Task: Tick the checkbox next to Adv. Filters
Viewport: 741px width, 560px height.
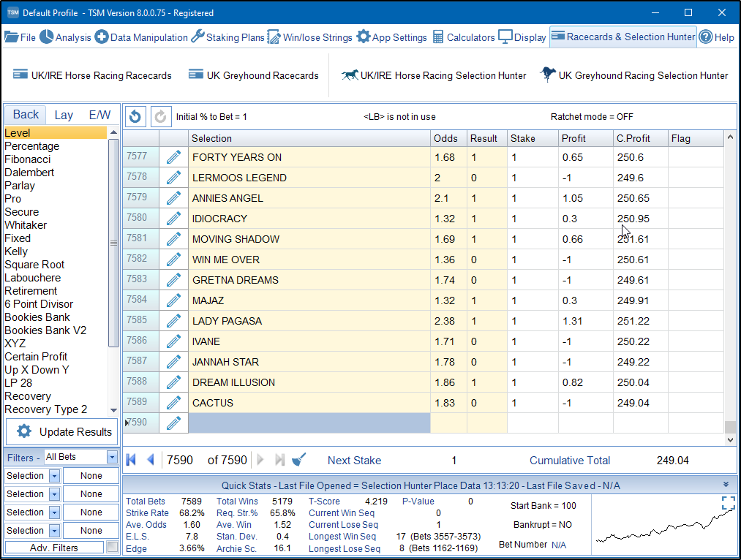Action: coord(112,547)
